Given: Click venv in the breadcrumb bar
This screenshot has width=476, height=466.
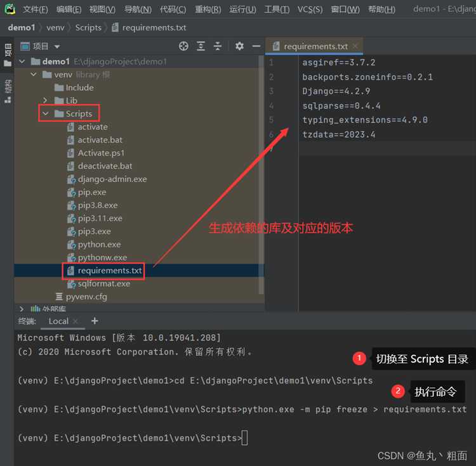Looking at the screenshot, I should (x=55, y=28).
